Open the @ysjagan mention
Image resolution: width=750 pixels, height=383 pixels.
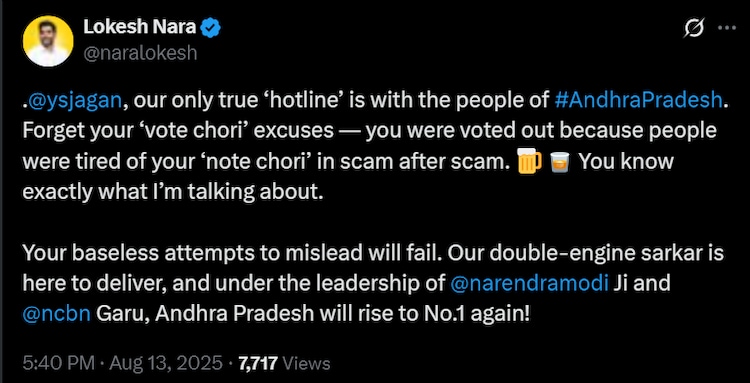point(76,100)
